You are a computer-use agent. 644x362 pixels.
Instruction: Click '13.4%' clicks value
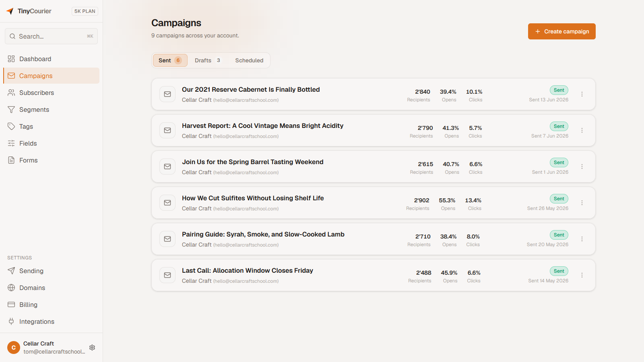[x=473, y=200]
